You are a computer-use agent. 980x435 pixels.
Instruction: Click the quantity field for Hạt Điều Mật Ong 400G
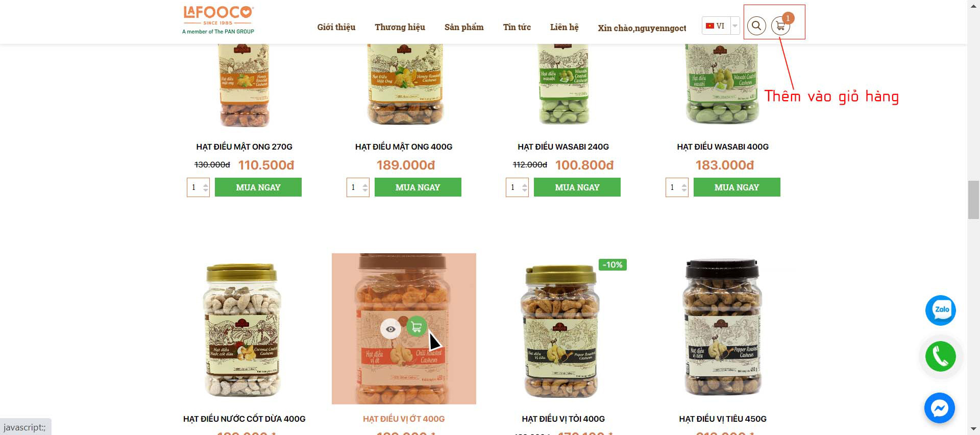point(355,187)
